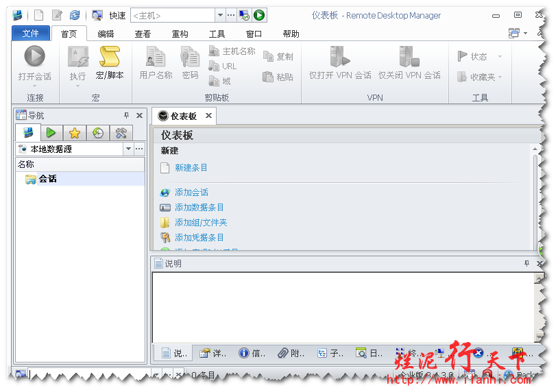Click the 宏/脚本 scroll icon

pos(110,56)
